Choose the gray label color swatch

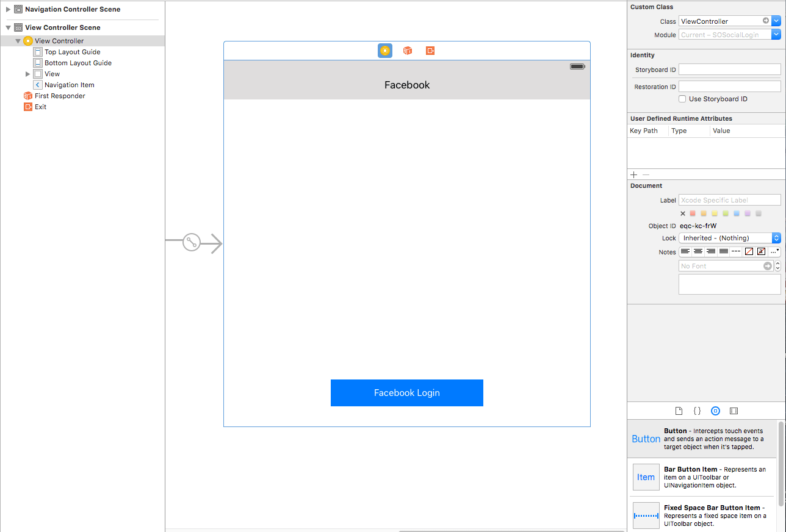(x=759, y=214)
